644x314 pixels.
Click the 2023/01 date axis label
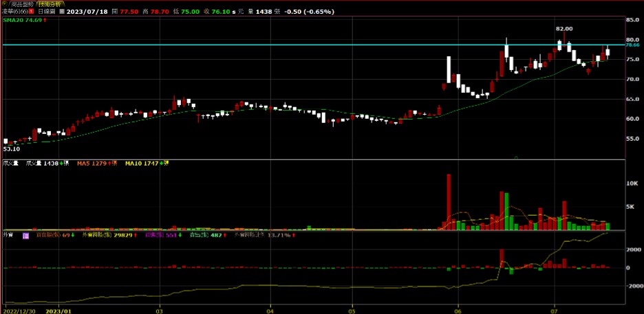point(58,310)
